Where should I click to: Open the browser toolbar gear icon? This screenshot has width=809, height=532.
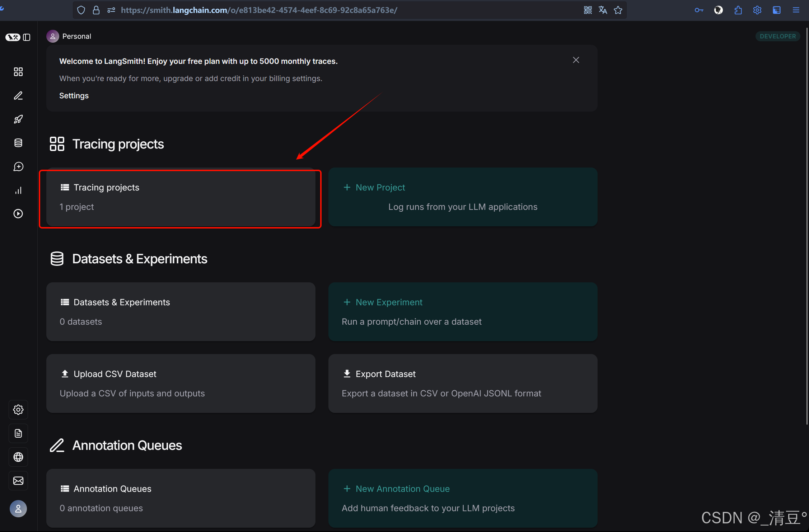click(757, 10)
